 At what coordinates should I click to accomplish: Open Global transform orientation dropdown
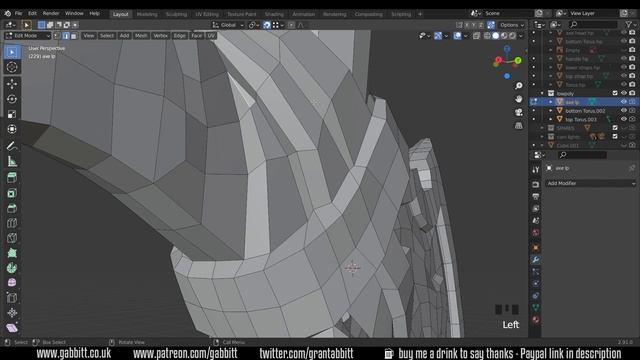click(228, 25)
